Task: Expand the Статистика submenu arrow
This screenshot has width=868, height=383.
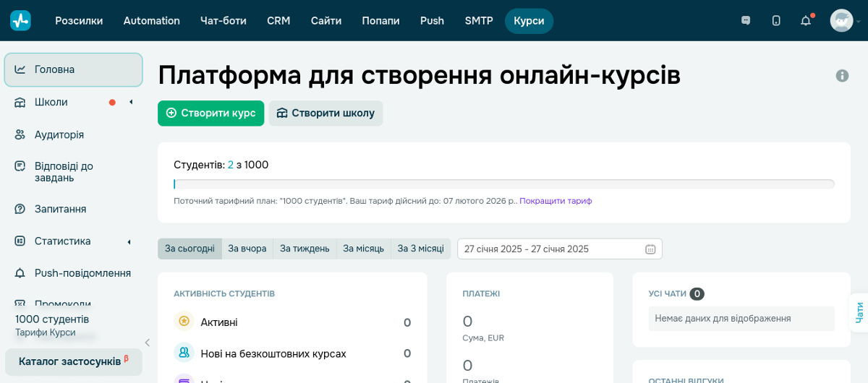Action: [129, 241]
